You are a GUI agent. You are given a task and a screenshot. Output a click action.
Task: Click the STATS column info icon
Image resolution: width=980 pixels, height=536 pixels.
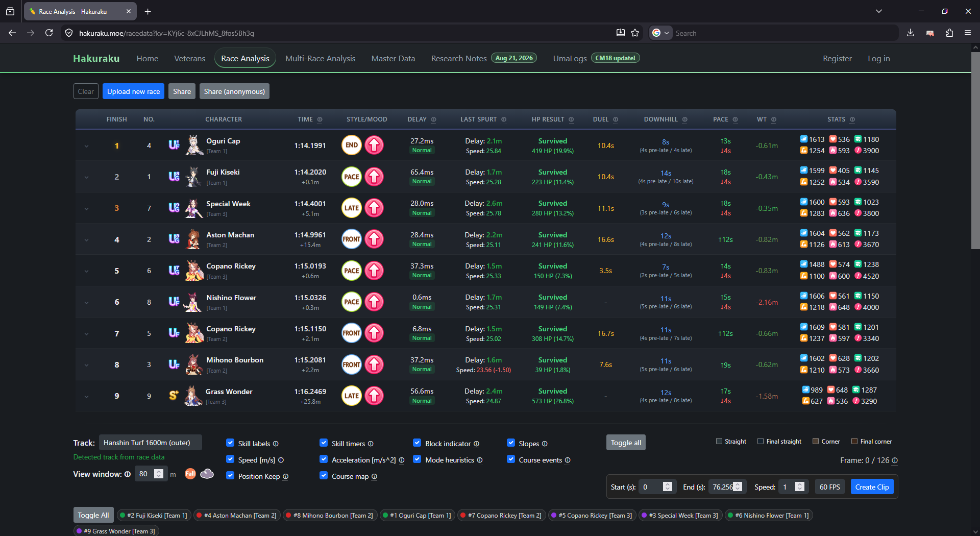pos(852,119)
